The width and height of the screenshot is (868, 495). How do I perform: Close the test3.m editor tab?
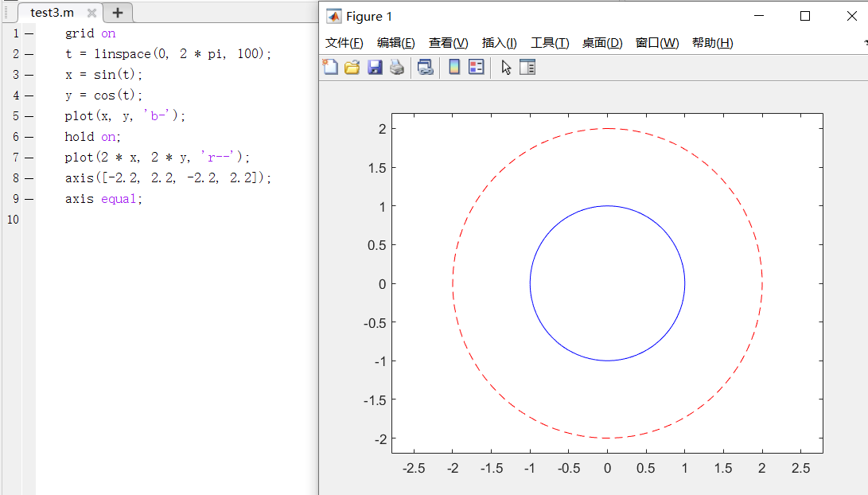point(91,13)
